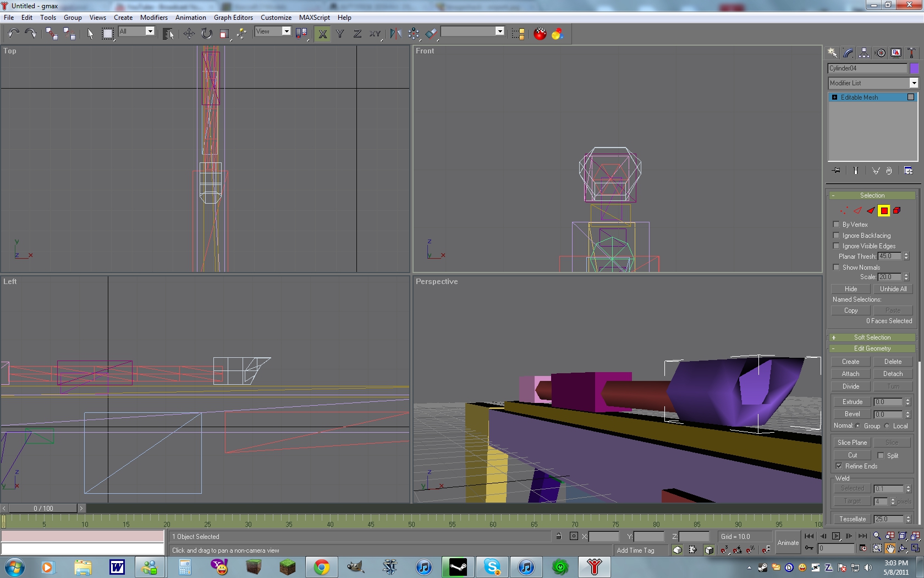This screenshot has height=578, width=924.
Task: Collapse the Selection rollout
Action: [872, 195]
